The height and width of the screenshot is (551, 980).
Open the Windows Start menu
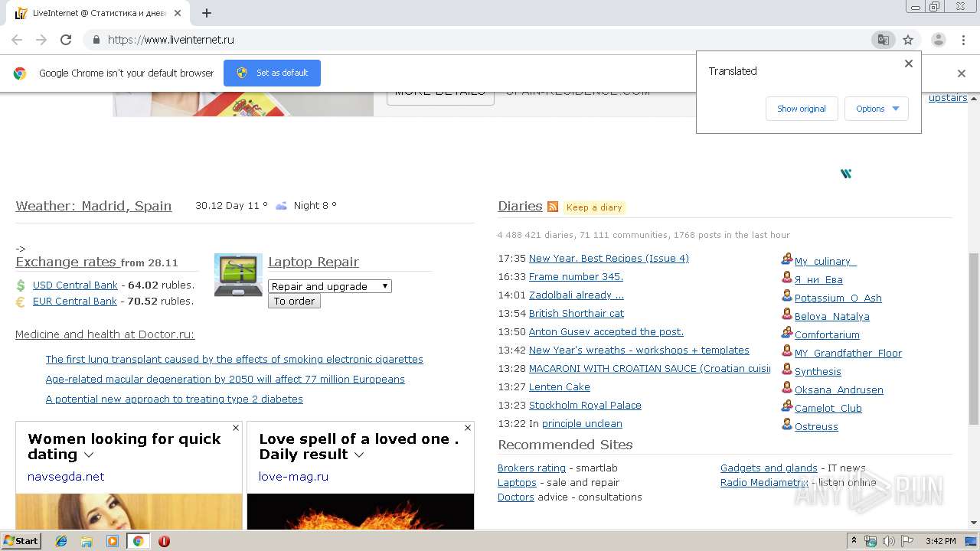[21, 541]
